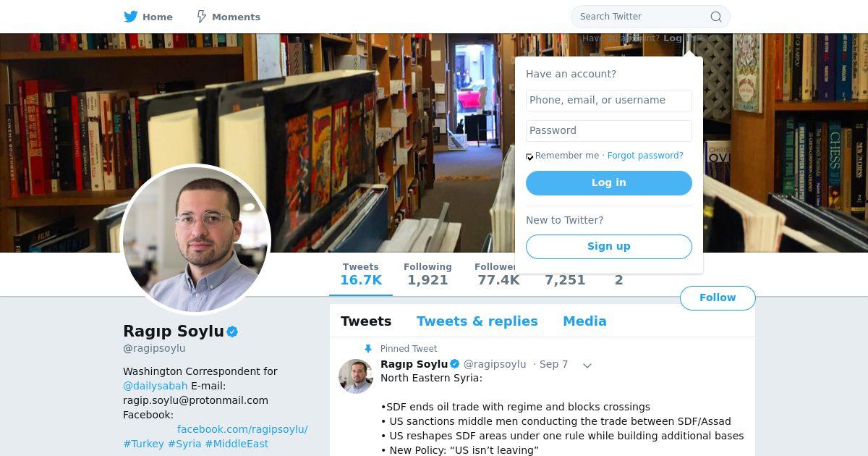Click the small avatar in the pinned tweet
The width and height of the screenshot is (868, 456).
(x=356, y=376)
